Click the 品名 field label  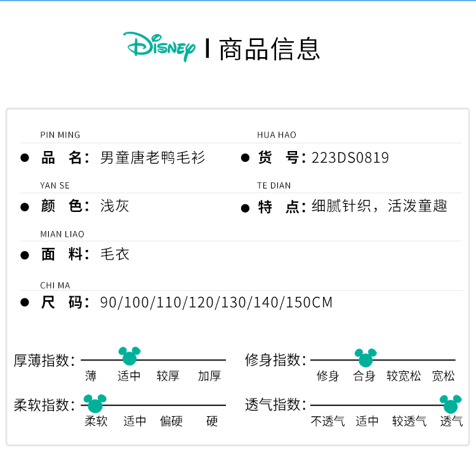tap(65, 158)
